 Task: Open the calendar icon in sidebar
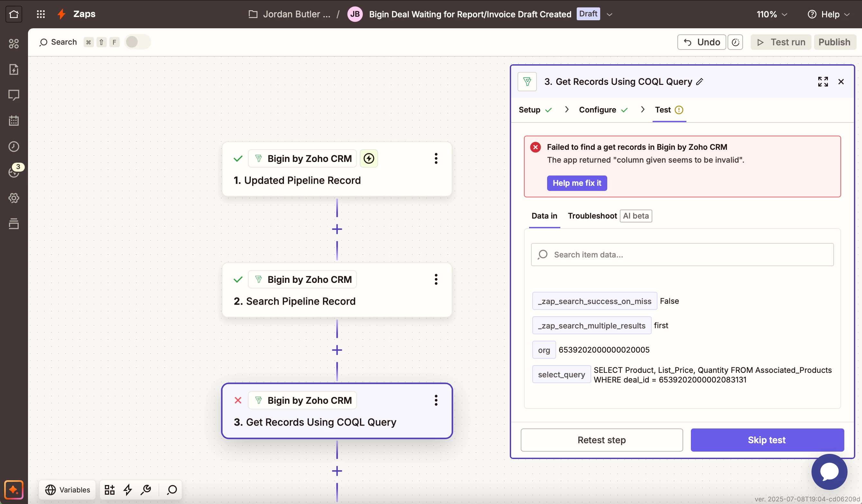click(x=14, y=121)
